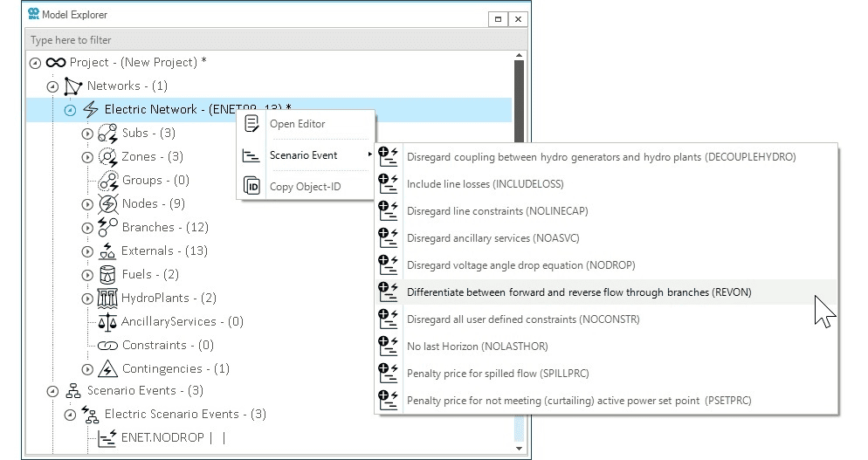
Task: Click the Fuels barrel icon
Action: coord(107,275)
